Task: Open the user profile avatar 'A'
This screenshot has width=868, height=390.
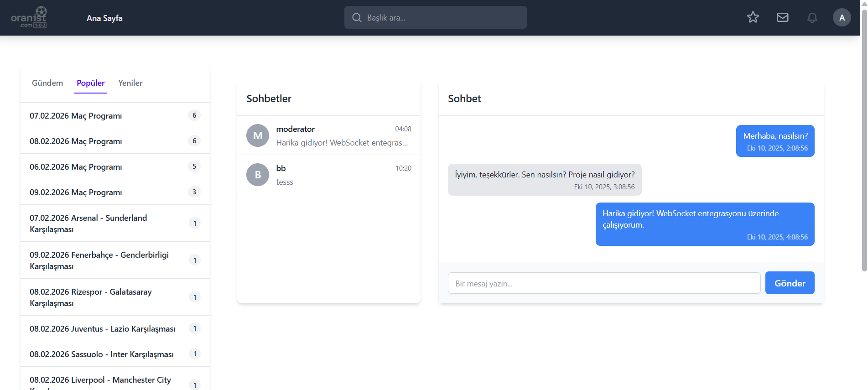Action: (842, 18)
